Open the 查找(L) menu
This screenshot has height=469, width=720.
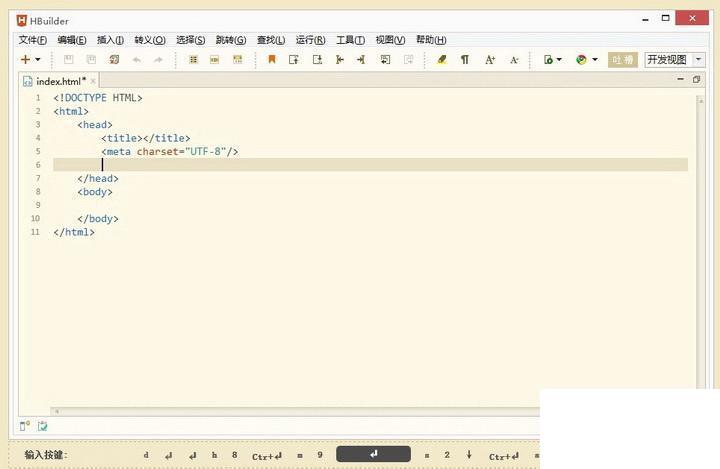(271, 40)
